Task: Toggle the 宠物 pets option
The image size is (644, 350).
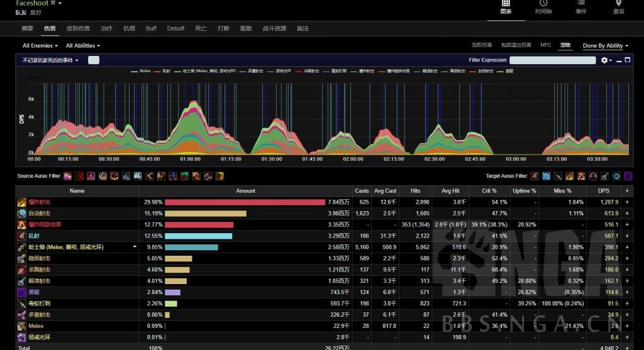Action: click(565, 45)
